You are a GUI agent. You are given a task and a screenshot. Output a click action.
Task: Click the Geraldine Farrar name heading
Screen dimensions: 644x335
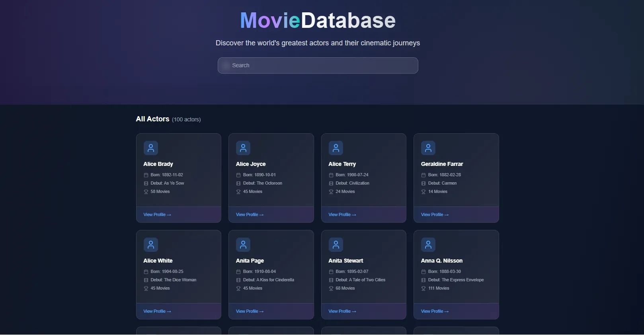[442, 164]
